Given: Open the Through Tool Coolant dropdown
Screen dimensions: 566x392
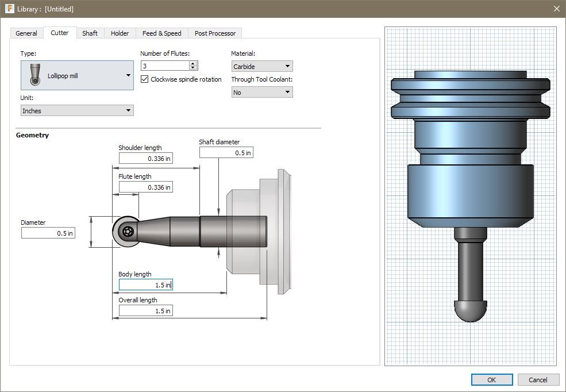Looking at the screenshot, I should coord(262,93).
